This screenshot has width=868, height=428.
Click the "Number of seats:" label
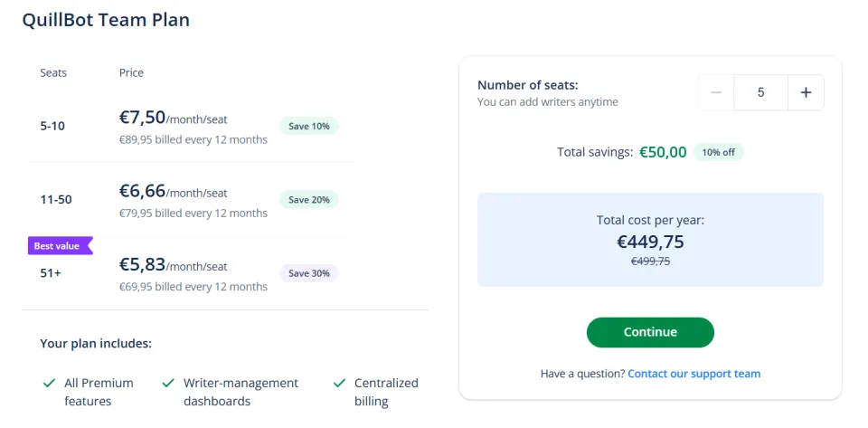pyautogui.click(x=527, y=85)
